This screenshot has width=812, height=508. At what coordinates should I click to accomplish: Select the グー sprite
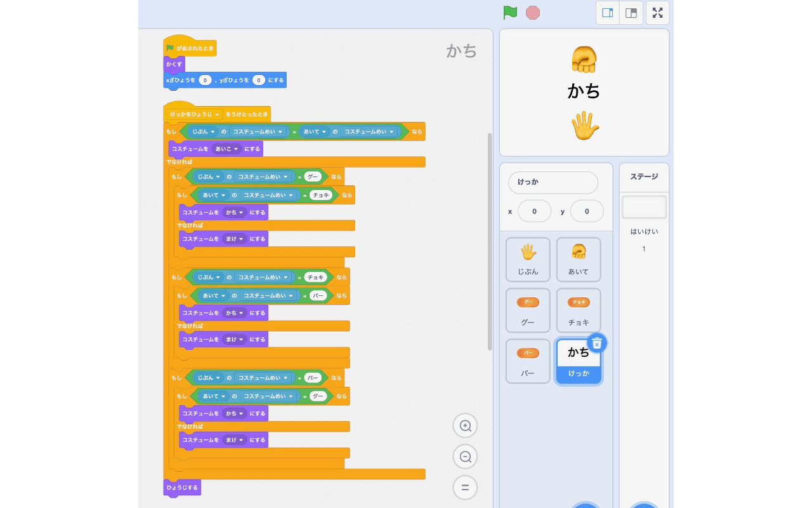click(x=528, y=311)
